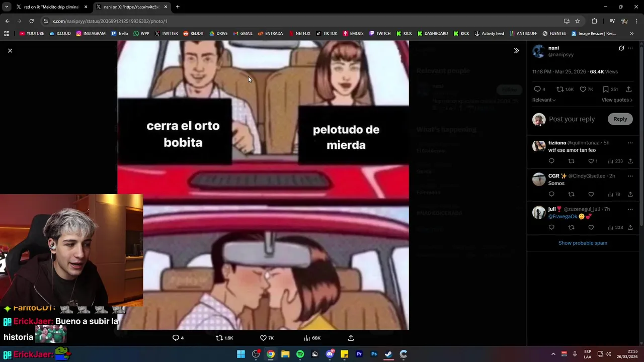Like the CGR reply "Somos"

(x=591, y=195)
